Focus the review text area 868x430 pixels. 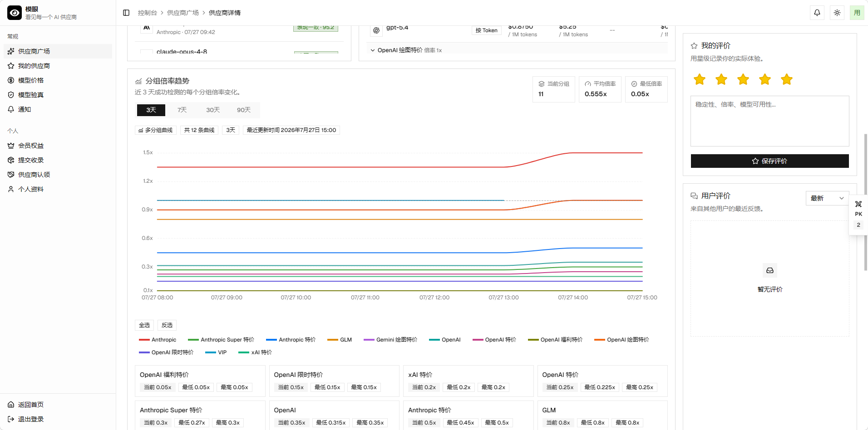(x=769, y=121)
